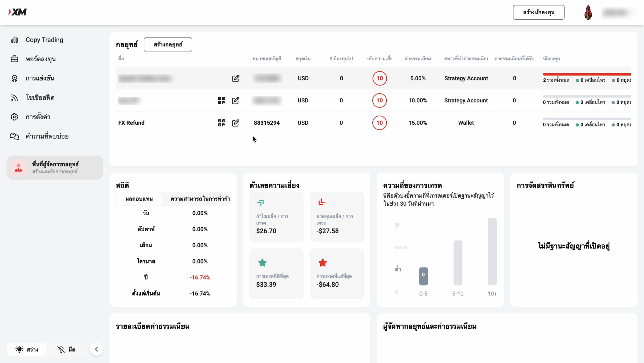Viewport: 644px width, 363px height.
Task: Click the -$64.80 worst trade value
Action: tap(328, 284)
